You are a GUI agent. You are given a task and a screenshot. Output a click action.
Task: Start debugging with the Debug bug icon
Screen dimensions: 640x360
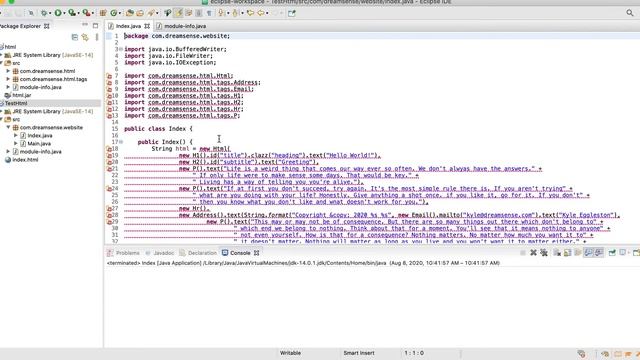(44, 13)
